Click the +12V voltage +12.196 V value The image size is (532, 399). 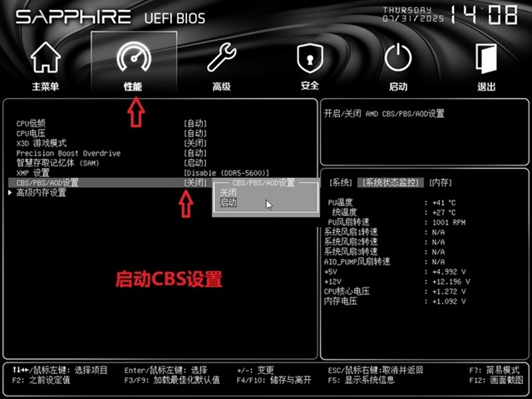pos(451,282)
